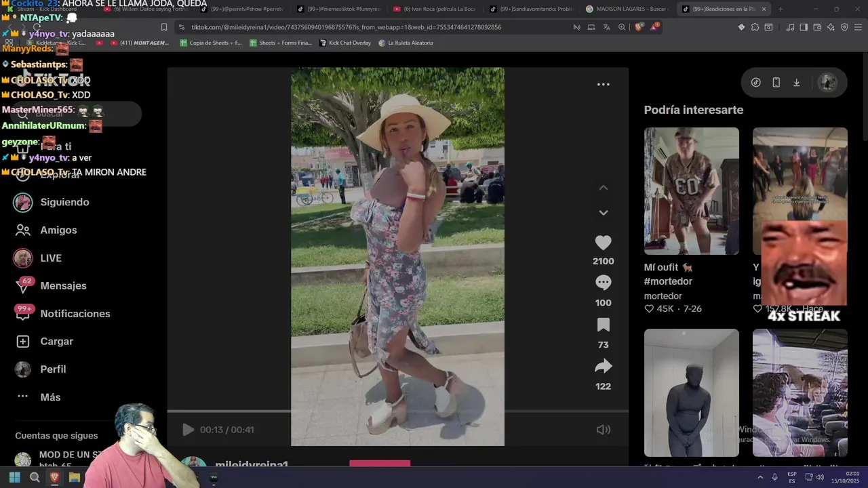868x488 pixels.
Task: Open the Brave Rewards triangle icon
Action: pyautogui.click(x=655, y=27)
